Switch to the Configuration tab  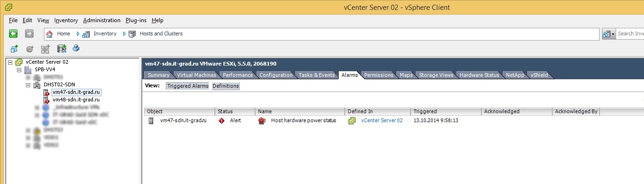[x=276, y=75]
